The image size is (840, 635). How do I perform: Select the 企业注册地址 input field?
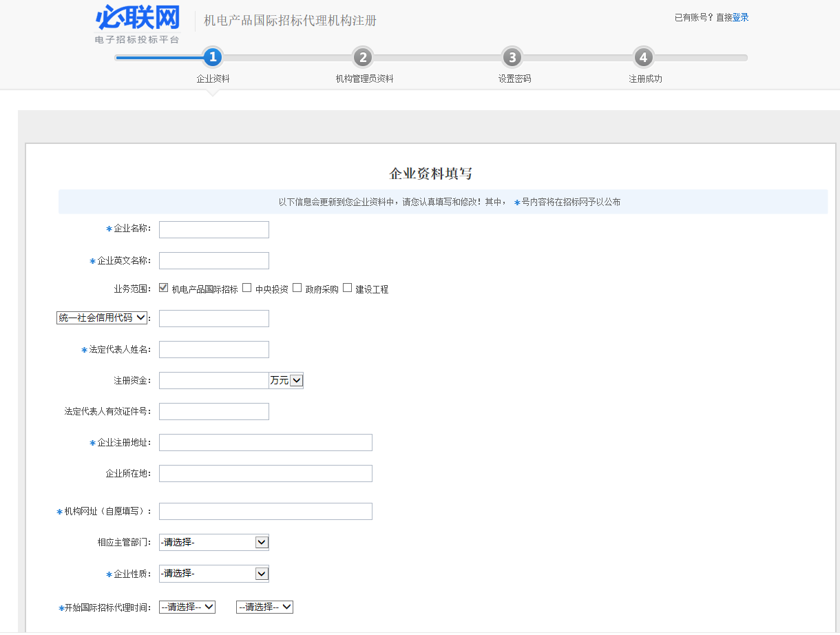pyautogui.click(x=265, y=443)
